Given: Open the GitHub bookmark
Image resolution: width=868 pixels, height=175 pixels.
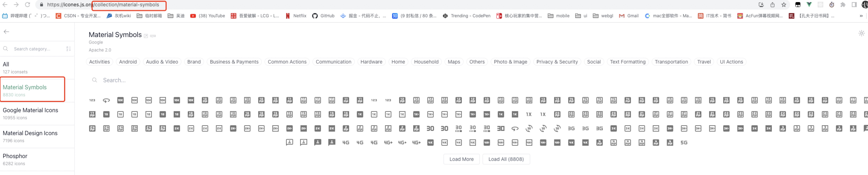Looking at the screenshot, I should coord(323,16).
